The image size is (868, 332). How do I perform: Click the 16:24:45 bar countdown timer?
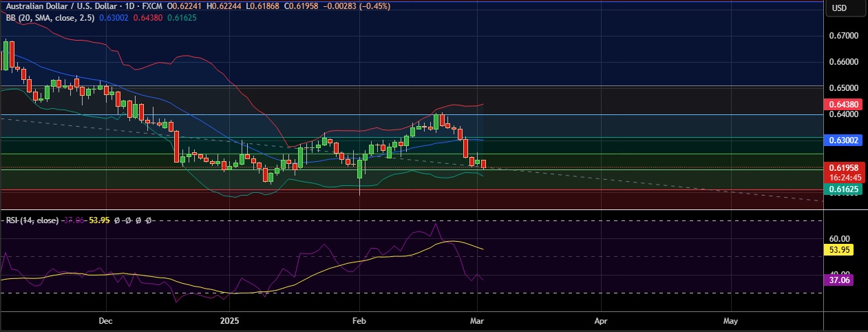click(844, 176)
